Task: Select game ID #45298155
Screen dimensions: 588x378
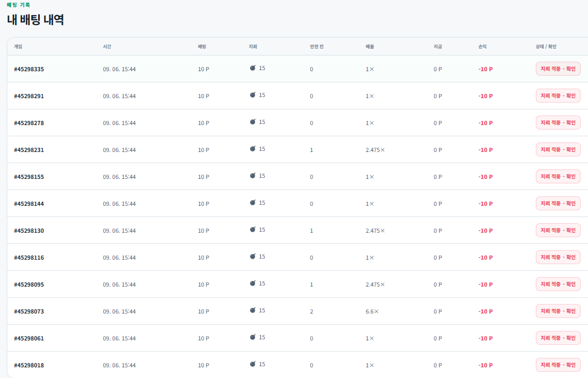Action: point(29,177)
